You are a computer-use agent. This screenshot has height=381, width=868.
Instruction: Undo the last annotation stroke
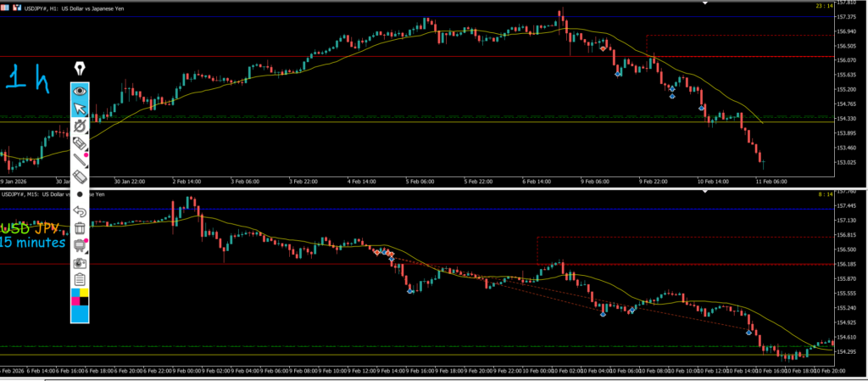click(81, 210)
